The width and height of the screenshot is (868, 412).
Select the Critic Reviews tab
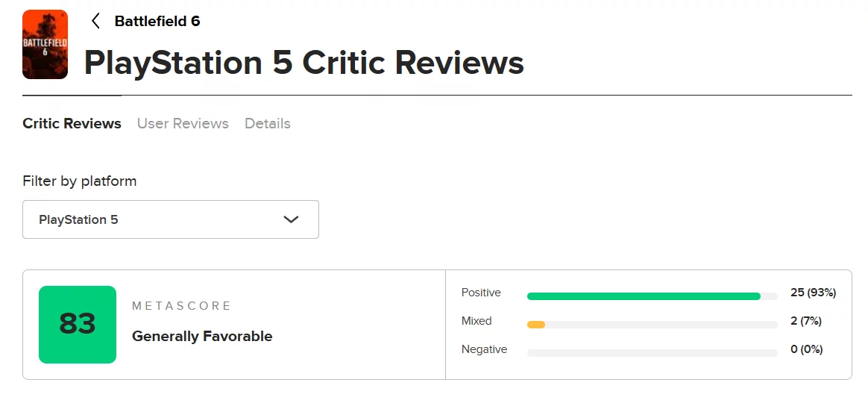[x=72, y=123]
